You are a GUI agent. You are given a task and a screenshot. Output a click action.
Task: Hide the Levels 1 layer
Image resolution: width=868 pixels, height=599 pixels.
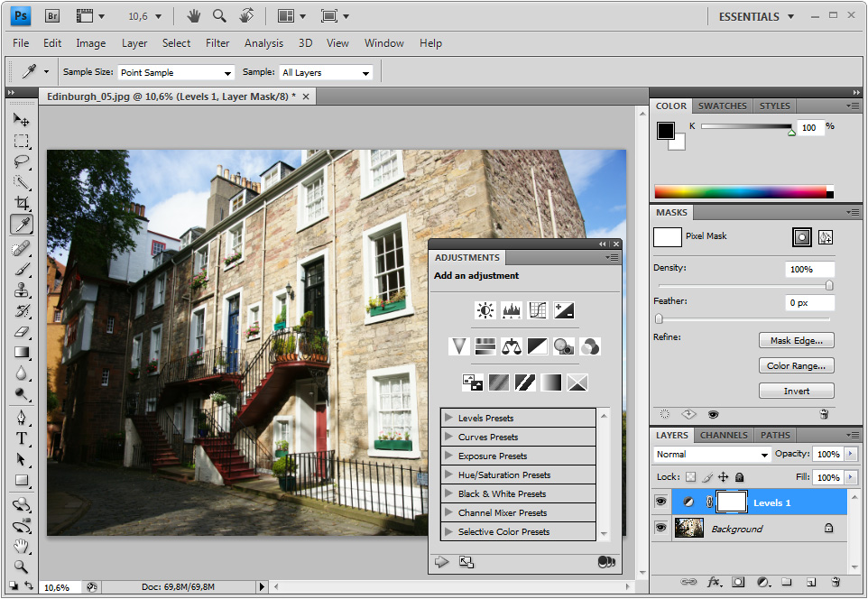(x=660, y=502)
